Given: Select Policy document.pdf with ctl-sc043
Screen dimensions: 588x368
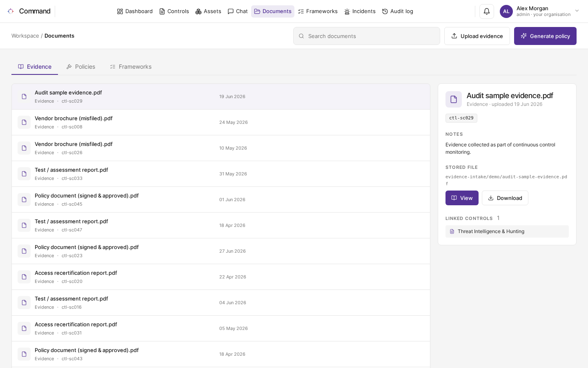Looking at the screenshot, I should click(x=221, y=354).
